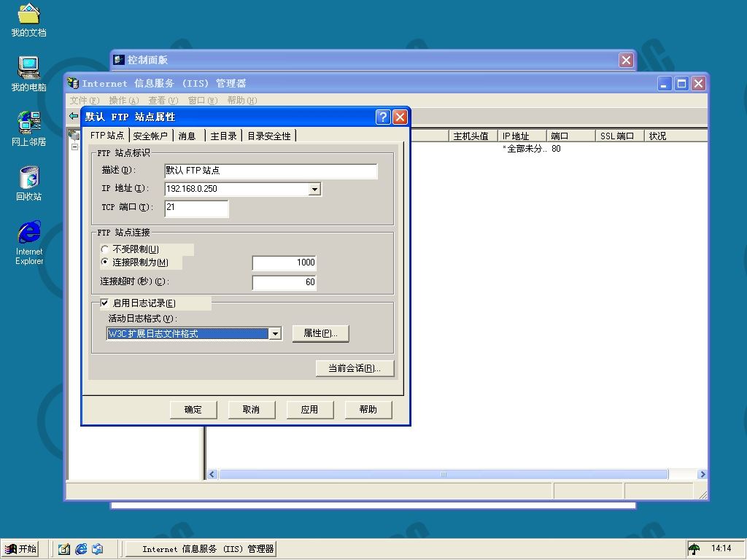Click the umbrella icon in the system tray
Image resolution: width=747 pixels, height=560 pixels.
(694, 549)
